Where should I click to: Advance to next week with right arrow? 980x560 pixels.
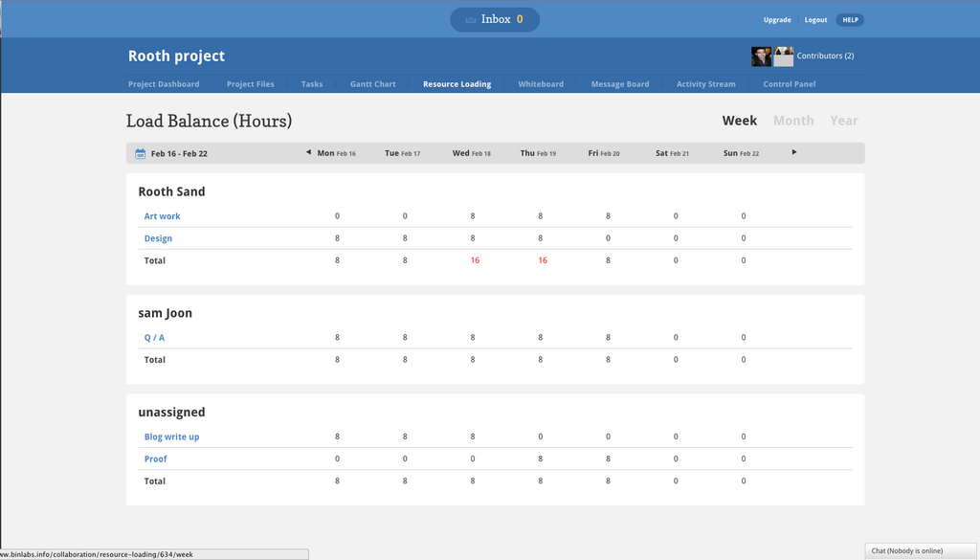tap(794, 152)
